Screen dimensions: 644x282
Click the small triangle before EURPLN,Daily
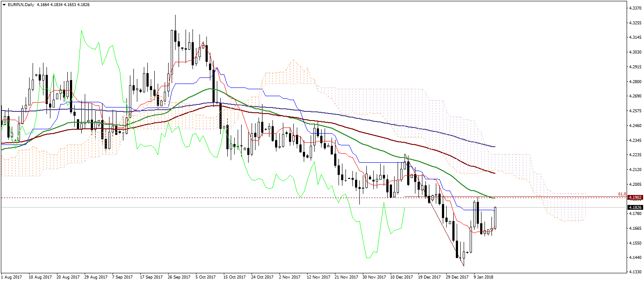[x=4, y=5]
